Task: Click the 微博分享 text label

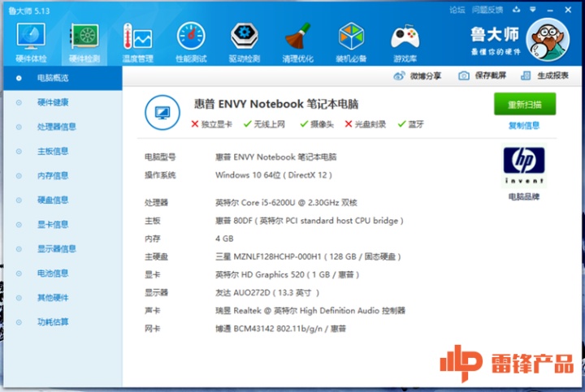Action: 425,76
